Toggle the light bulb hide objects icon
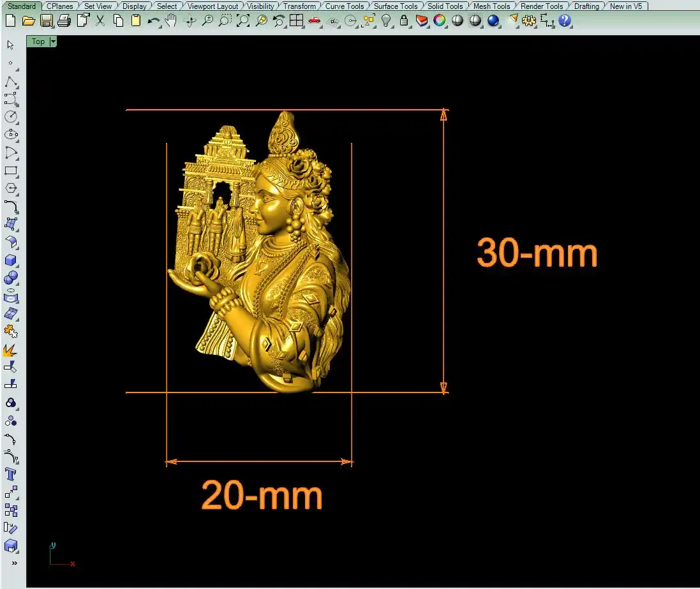Screen dimensions: 700x589 pyautogui.click(x=386, y=20)
